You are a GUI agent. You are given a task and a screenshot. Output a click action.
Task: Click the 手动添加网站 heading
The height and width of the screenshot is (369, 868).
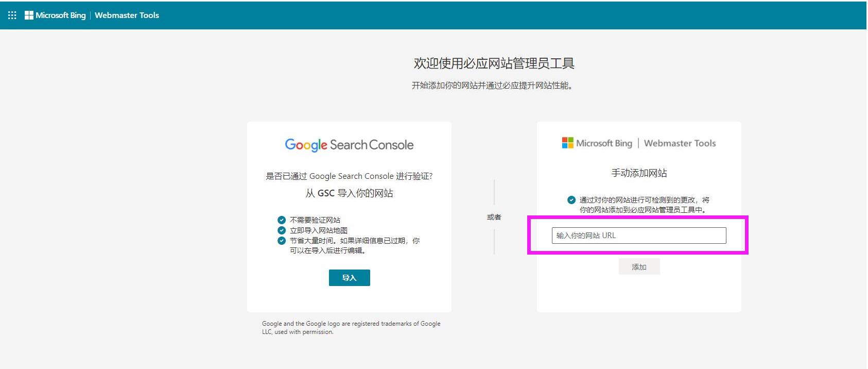click(x=639, y=173)
